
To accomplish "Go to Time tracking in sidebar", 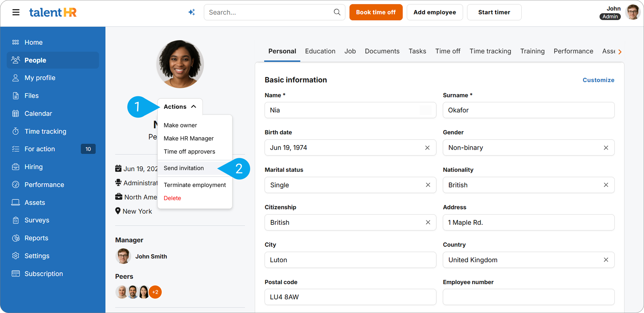I will click(x=45, y=131).
